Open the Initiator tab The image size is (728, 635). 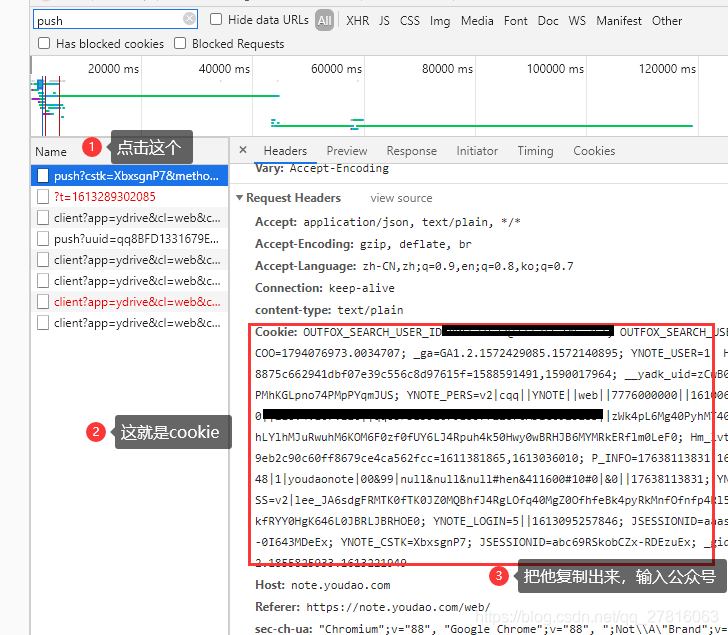click(x=477, y=151)
